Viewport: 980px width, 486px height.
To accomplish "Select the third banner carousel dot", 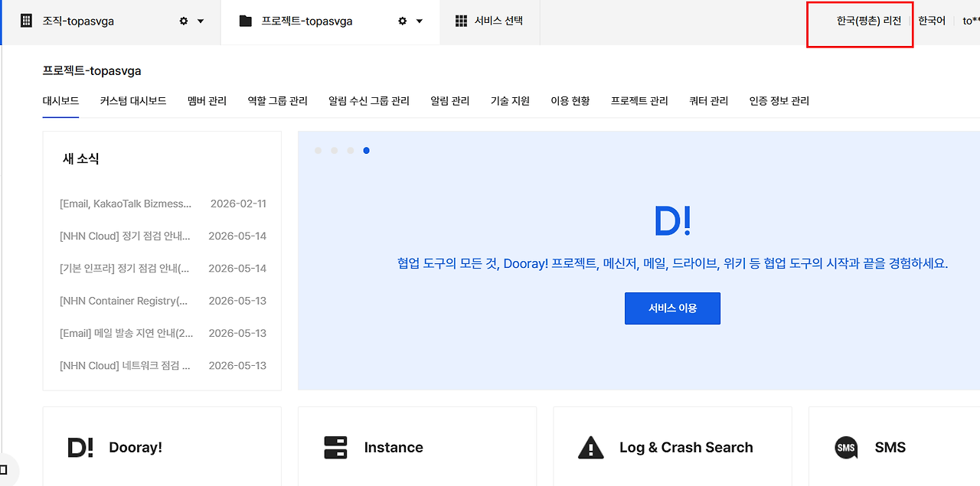I will tap(350, 151).
